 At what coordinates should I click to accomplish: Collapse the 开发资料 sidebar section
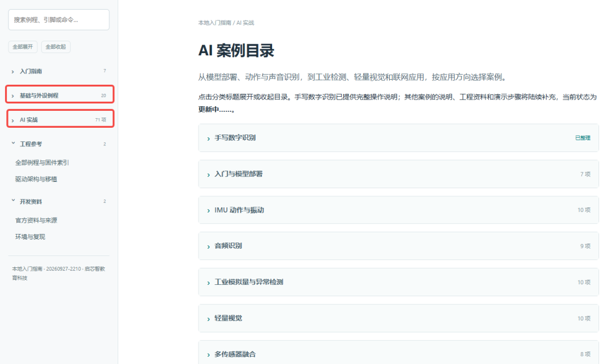(x=59, y=202)
